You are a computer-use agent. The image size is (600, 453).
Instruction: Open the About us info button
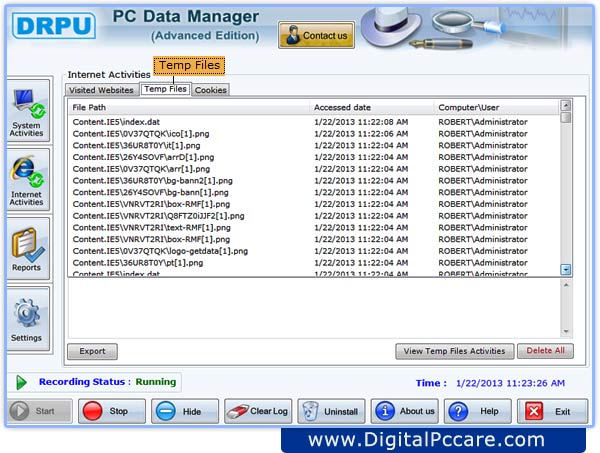point(404,411)
